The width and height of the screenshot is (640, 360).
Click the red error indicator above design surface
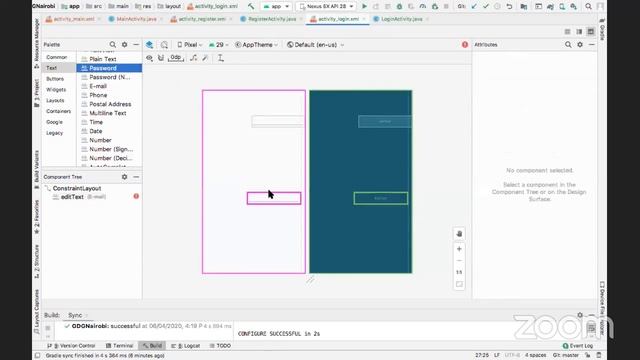[465, 44]
